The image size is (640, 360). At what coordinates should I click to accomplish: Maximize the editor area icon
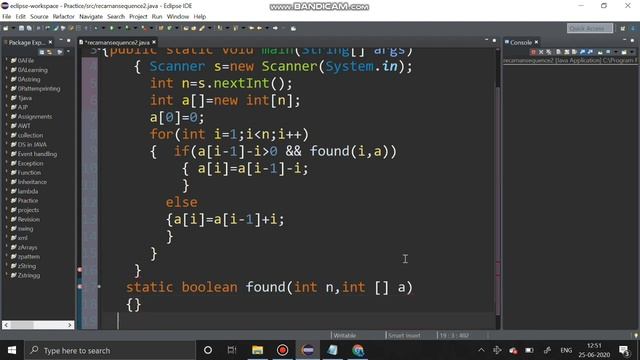pos(494,40)
